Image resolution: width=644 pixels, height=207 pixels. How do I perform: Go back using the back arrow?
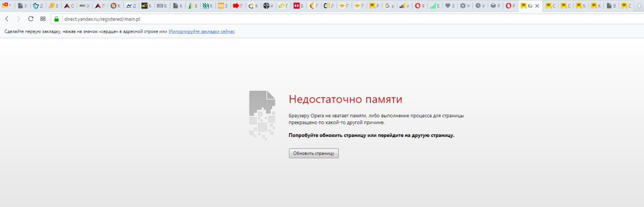tap(7, 19)
